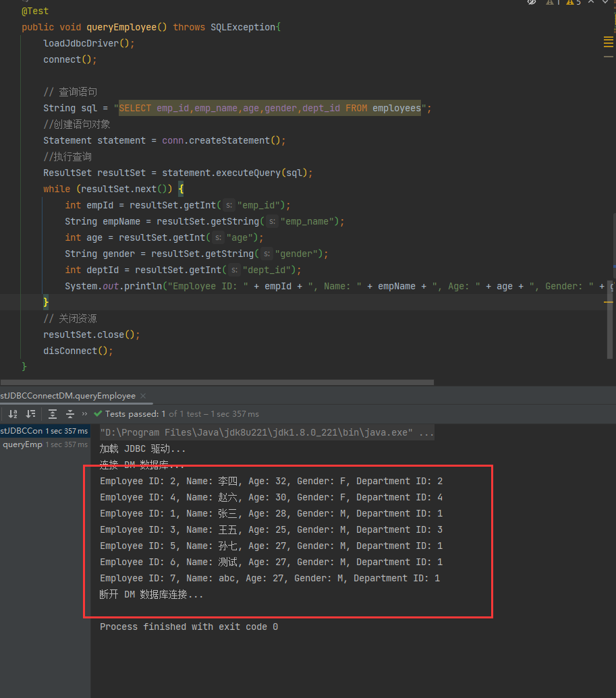The height and width of the screenshot is (698, 616).
Task: Click the topmost yellow warning stripe in gutter
Action: coord(609,37)
